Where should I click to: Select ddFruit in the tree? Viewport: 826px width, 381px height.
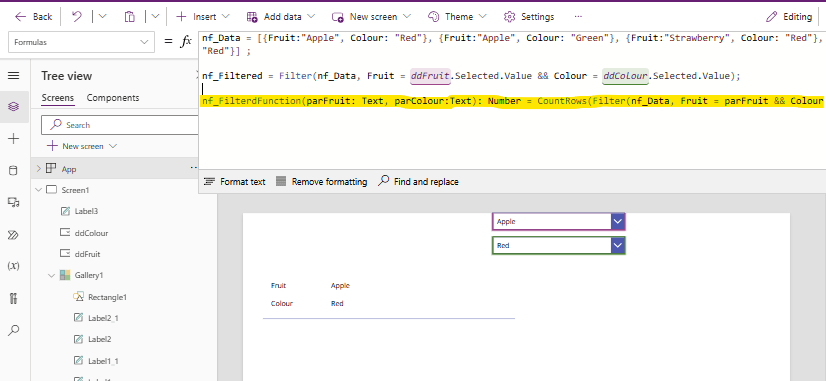tap(87, 254)
